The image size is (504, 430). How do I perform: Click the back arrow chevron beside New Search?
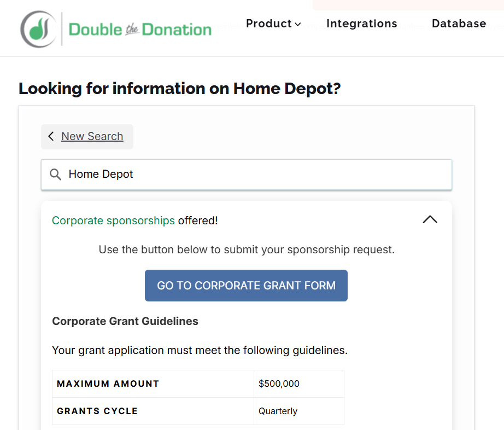coord(51,136)
